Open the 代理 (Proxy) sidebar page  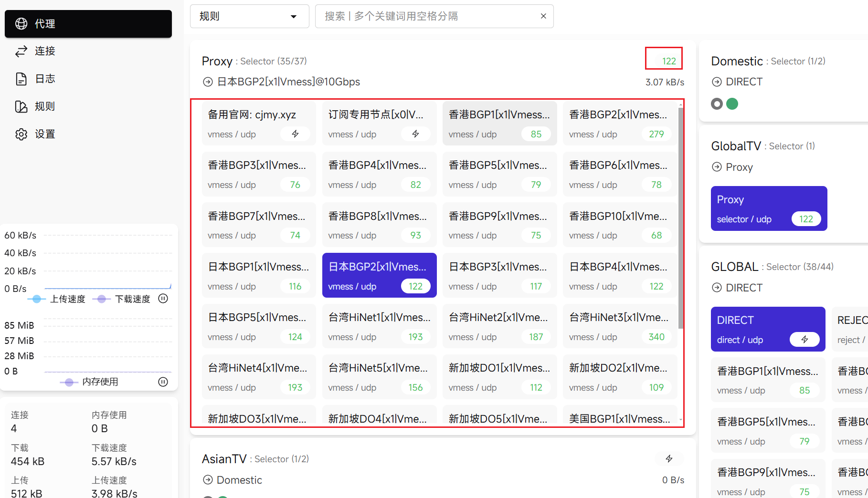coord(88,23)
